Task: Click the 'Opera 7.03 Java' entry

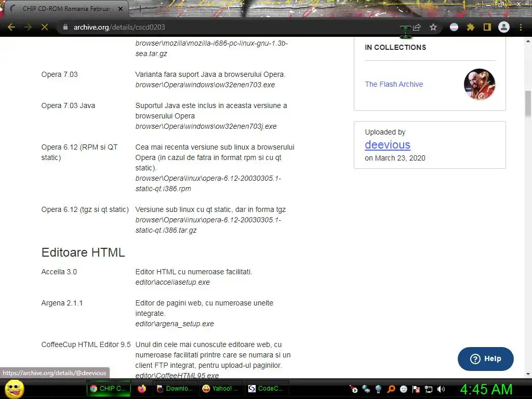Action: (68, 105)
